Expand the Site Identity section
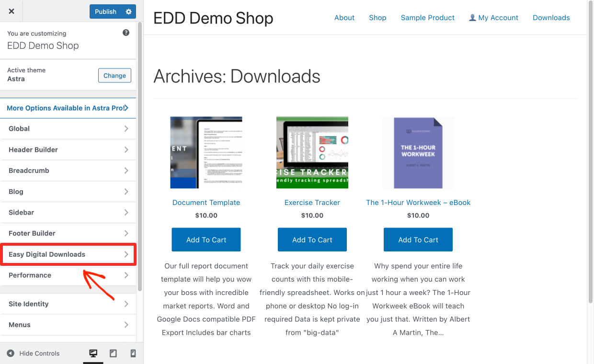This screenshot has height=364, width=594. click(x=68, y=304)
